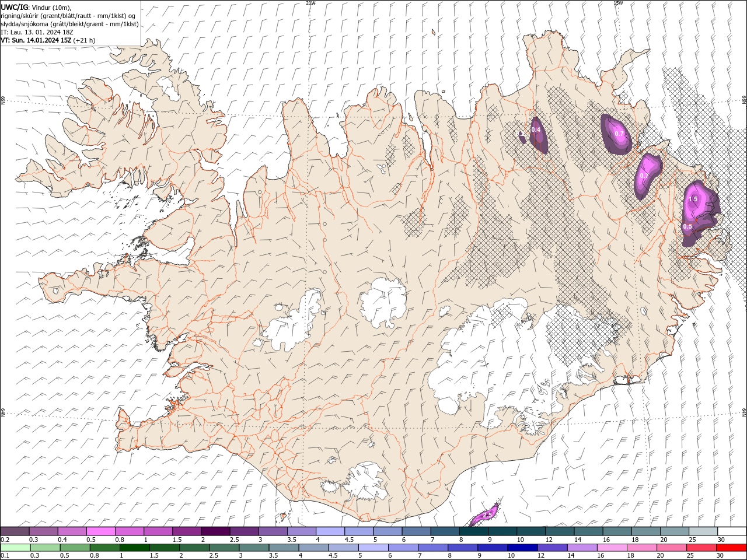Click the 25–30 light grey snow legend swatch

(x=703, y=531)
